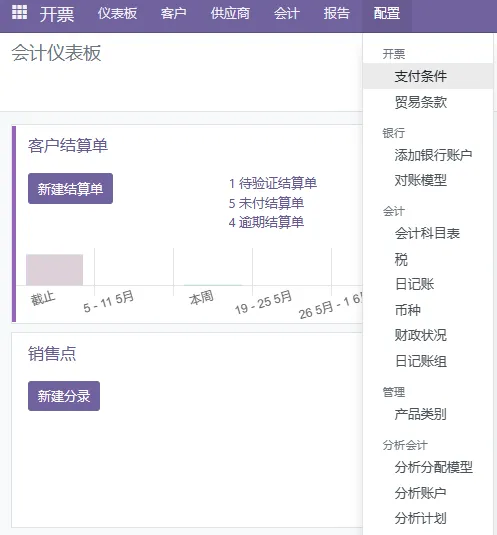Viewport: 497px width, 535px height.
Task: Expand the 报告 menu
Action: click(337, 14)
